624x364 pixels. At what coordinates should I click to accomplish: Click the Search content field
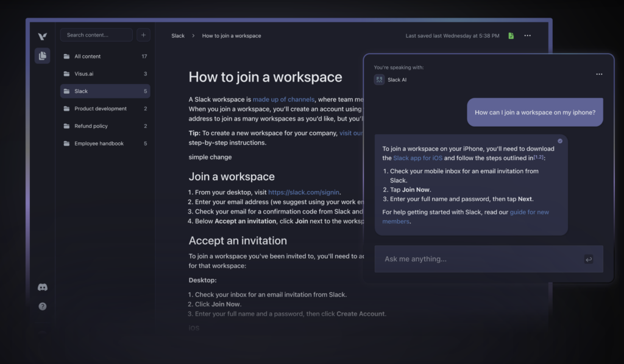tap(96, 35)
